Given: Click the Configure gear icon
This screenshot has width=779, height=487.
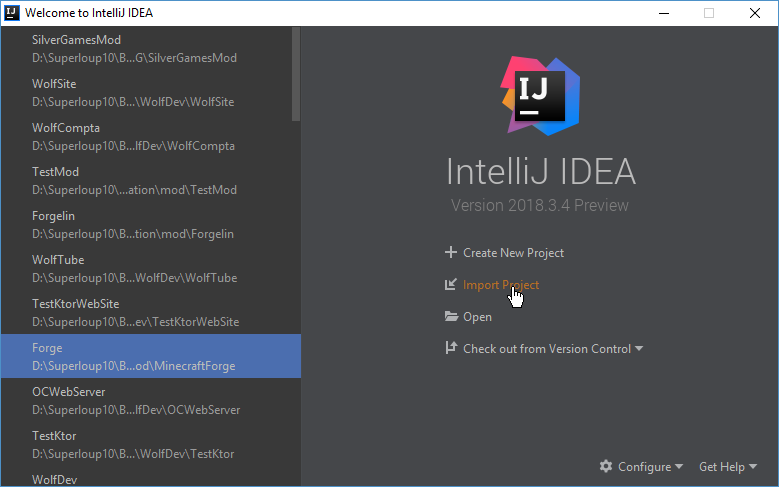Looking at the screenshot, I should pyautogui.click(x=605, y=467).
